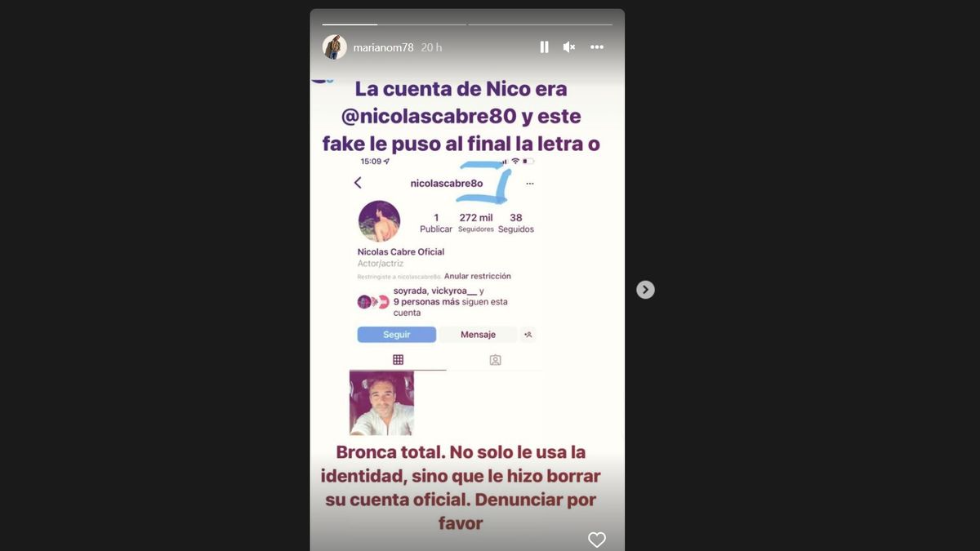This screenshot has height=551, width=980.
Task: Pause the story playback
Action: coord(544,47)
